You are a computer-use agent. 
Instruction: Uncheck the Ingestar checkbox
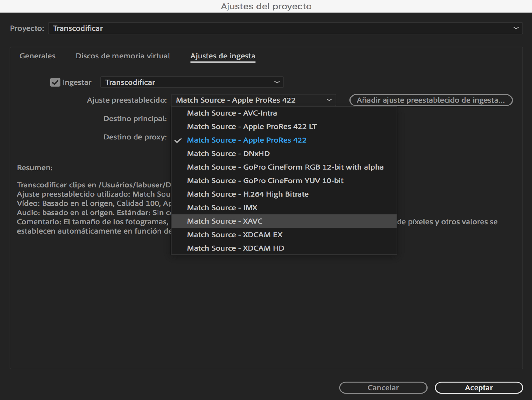pos(55,82)
